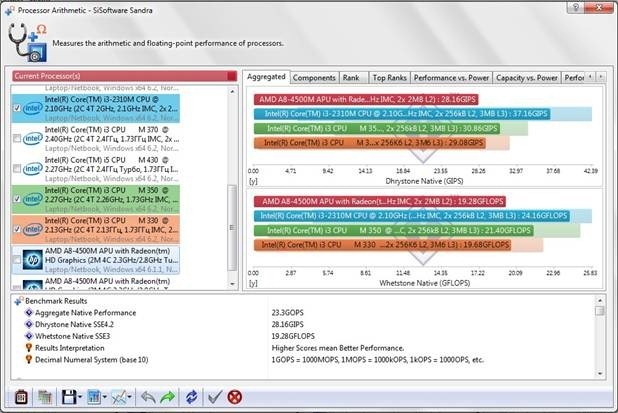This screenshot has width=618, height=413.
Task: Uncheck the Core i3-2310M processor checkbox
Action: pyautogui.click(x=17, y=108)
